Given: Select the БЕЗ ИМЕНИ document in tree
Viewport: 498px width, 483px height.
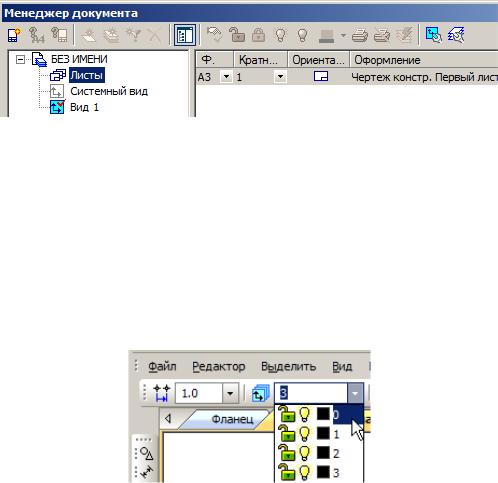Looking at the screenshot, I should tap(79, 59).
